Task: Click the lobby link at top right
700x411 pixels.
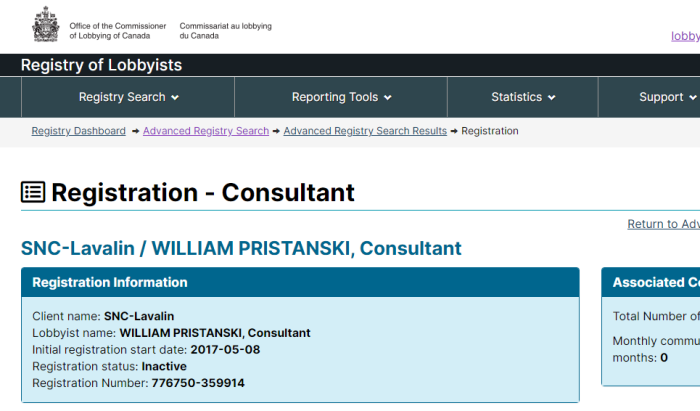Action: pyautogui.click(x=685, y=36)
